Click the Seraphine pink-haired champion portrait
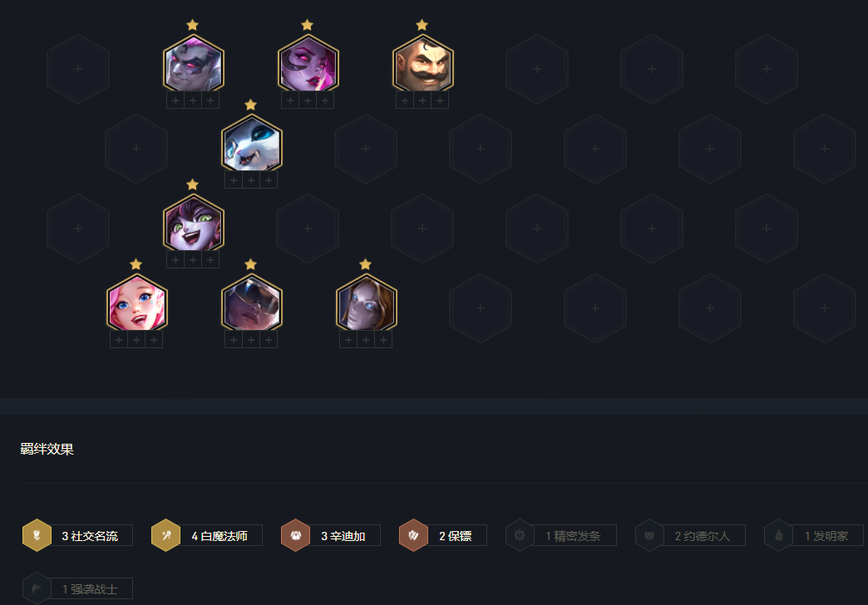868x605 pixels. pyautogui.click(x=136, y=302)
